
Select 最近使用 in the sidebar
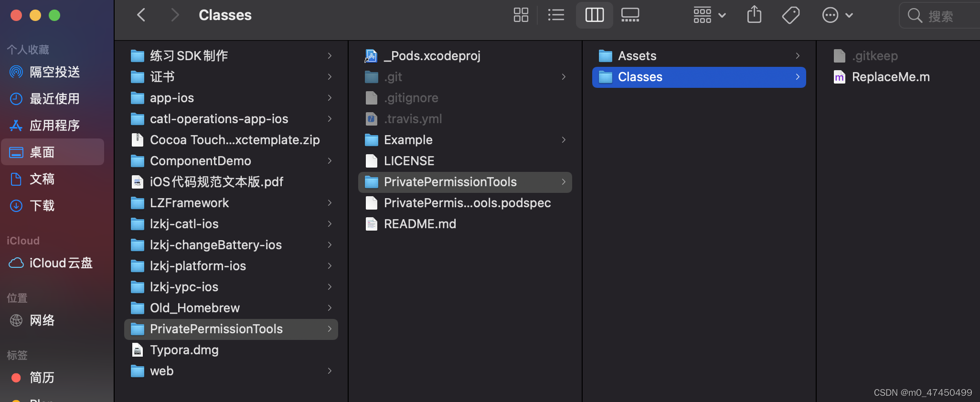click(x=54, y=99)
